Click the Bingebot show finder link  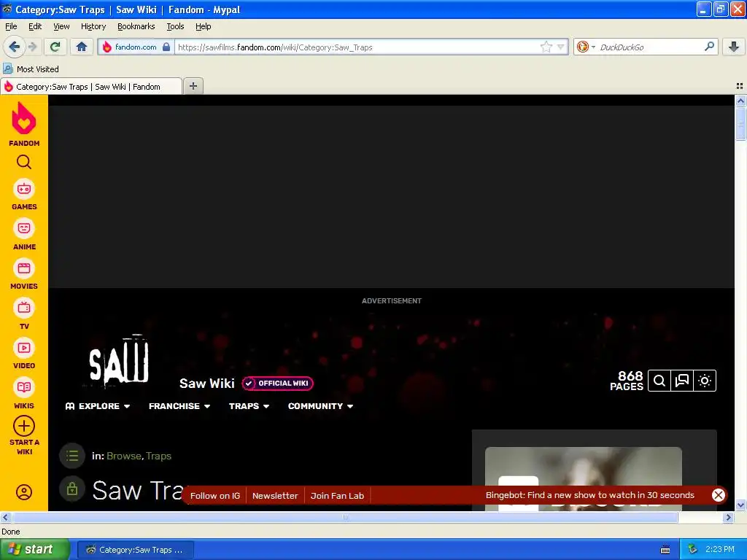589,495
